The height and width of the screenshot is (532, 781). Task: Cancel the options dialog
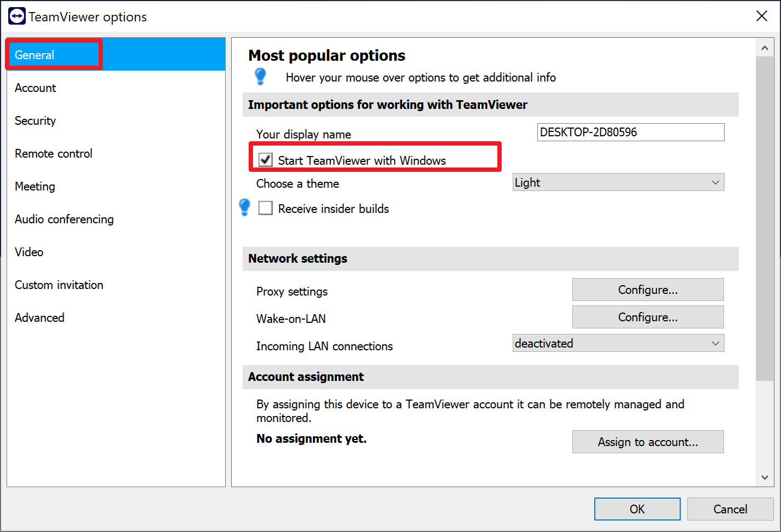coord(730,509)
